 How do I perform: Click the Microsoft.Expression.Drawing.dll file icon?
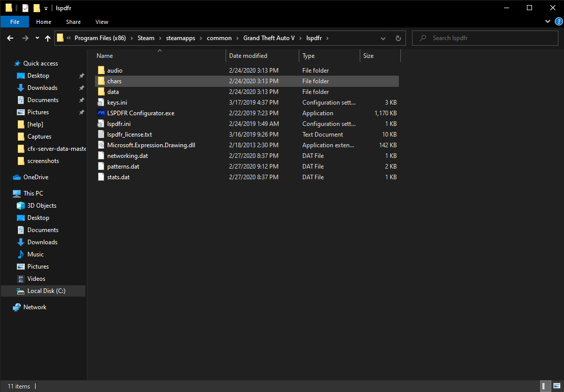[x=101, y=145]
